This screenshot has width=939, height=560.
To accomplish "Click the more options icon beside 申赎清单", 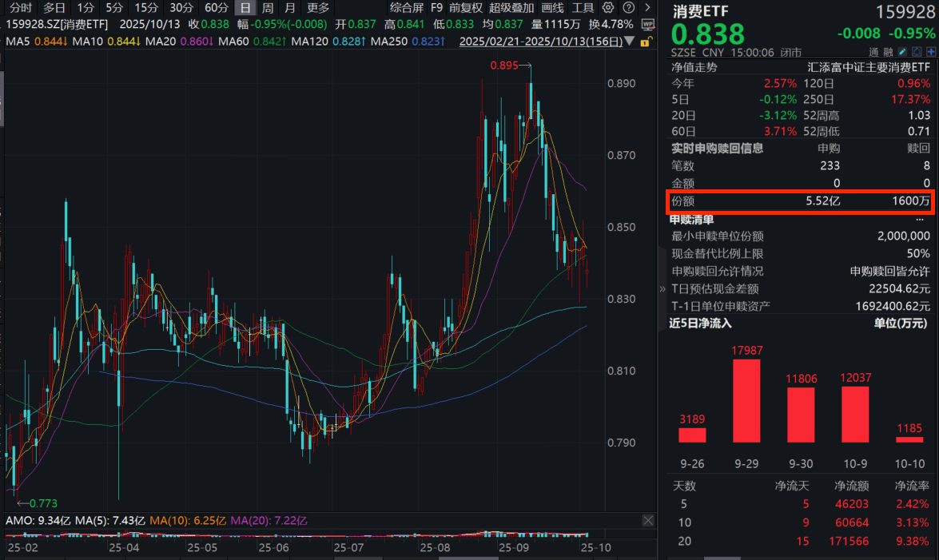I will [x=920, y=219].
